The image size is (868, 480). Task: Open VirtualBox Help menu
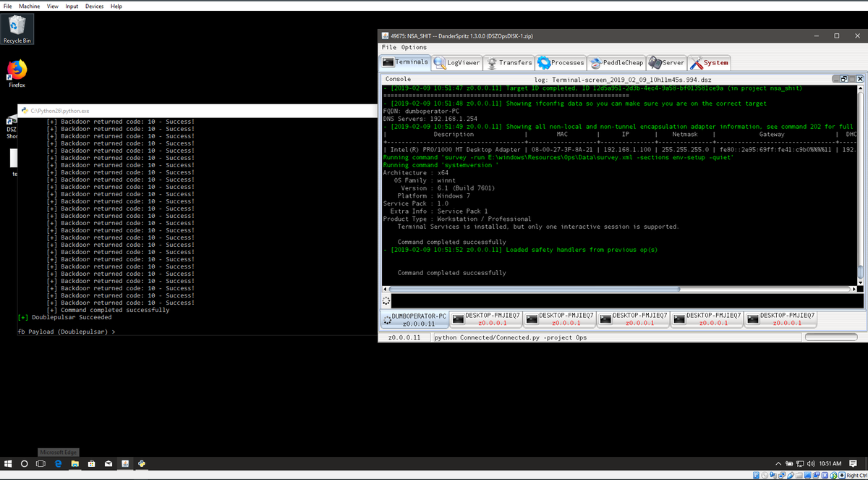point(116,6)
